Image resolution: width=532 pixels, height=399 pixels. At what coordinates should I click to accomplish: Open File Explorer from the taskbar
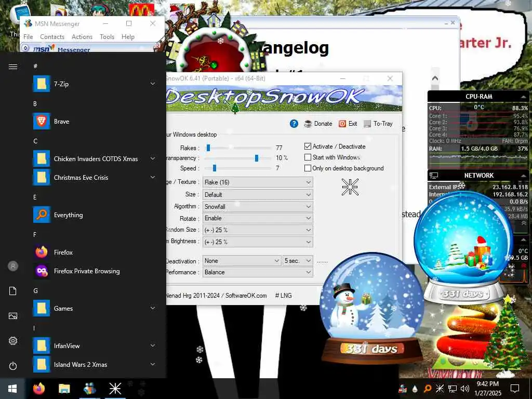coord(64,389)
